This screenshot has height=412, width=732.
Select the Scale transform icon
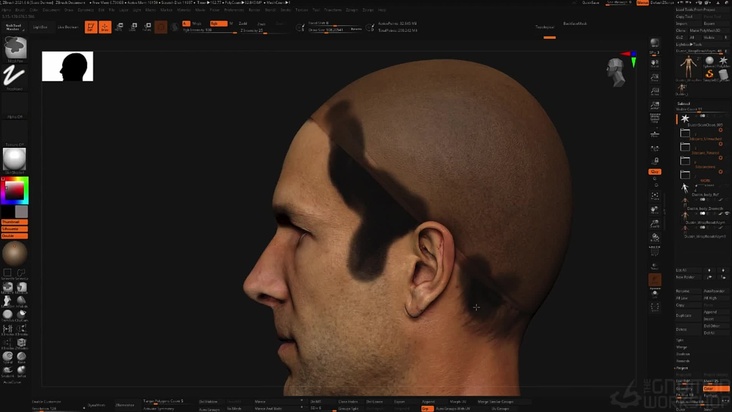pos(134,27)
